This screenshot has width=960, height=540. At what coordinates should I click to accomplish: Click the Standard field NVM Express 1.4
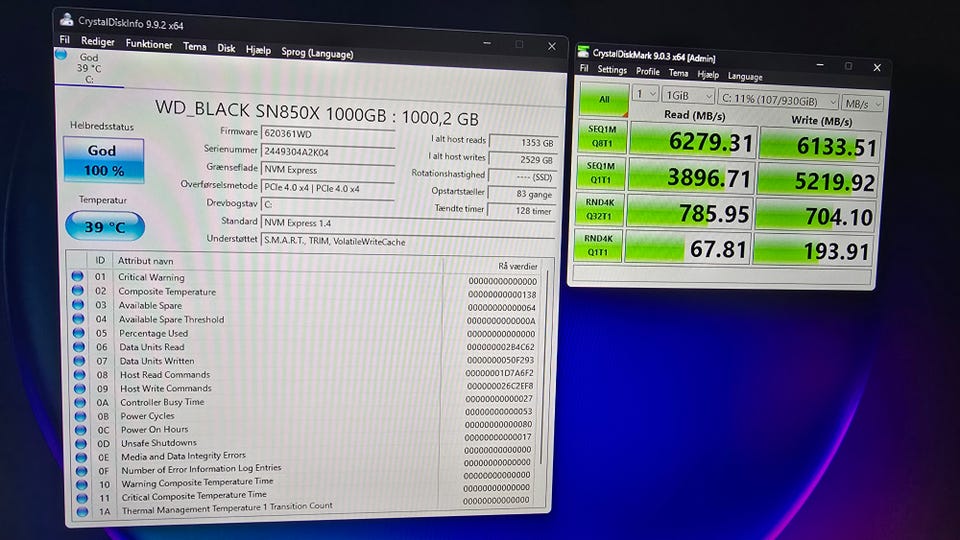(x=408, y=223)
